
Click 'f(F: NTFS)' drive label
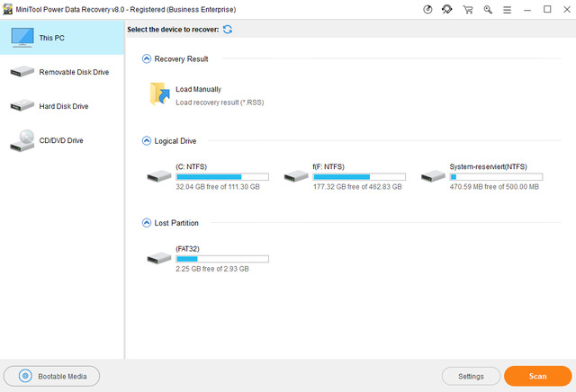[x=328, y=166]
